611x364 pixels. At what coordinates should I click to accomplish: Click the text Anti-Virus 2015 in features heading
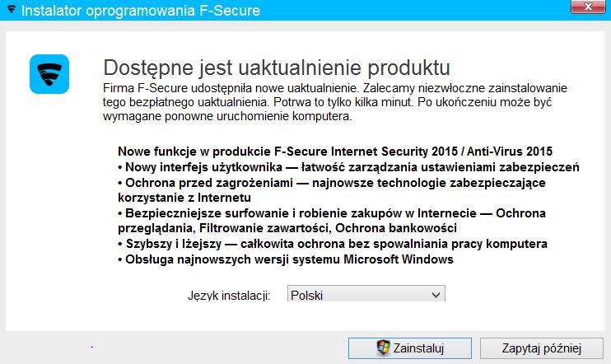(510, 152)
